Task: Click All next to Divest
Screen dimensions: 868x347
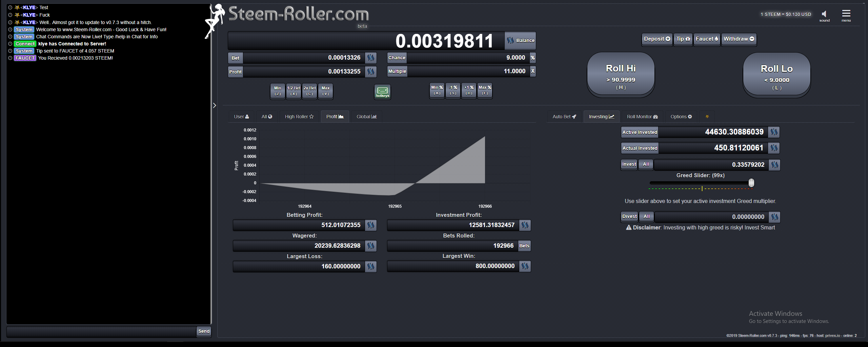Action: [x=647, y=217]
